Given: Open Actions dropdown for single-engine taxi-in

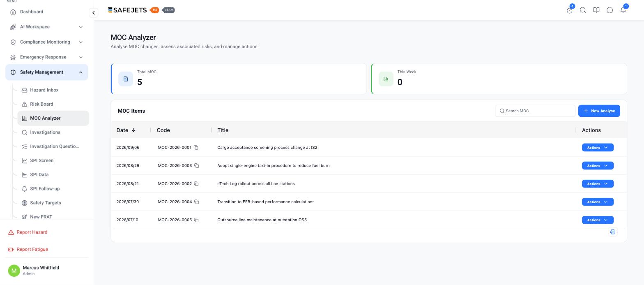Looking at the screenshot, I should click(598, 166).
